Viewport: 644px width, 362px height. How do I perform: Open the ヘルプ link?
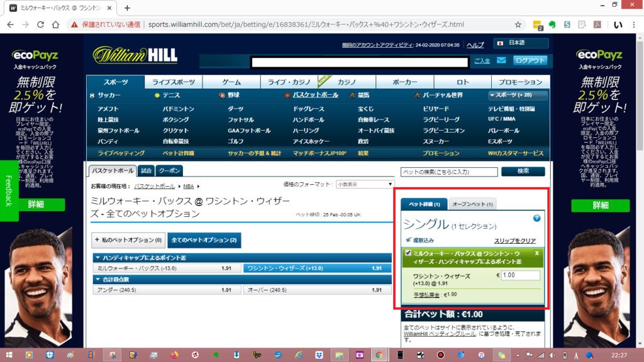475,45
